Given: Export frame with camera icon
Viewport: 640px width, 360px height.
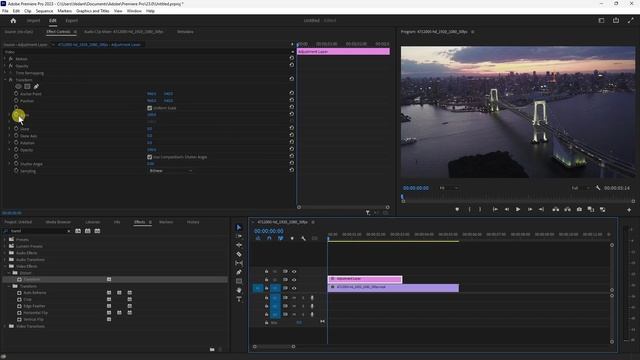Looking at the screenshot, I should point(579,209).
